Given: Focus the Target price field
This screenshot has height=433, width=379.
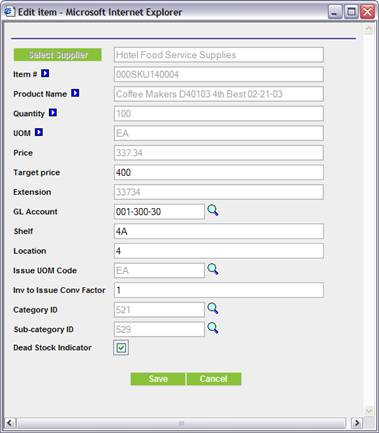Looking at the screenshot, I should pyautogui.click(x=219, y=172).
